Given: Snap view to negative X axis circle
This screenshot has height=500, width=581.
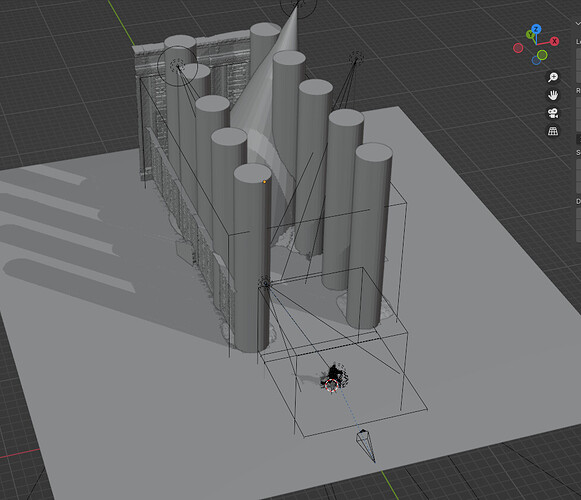Looking at the screenshot, I should (x=518, y=48).
